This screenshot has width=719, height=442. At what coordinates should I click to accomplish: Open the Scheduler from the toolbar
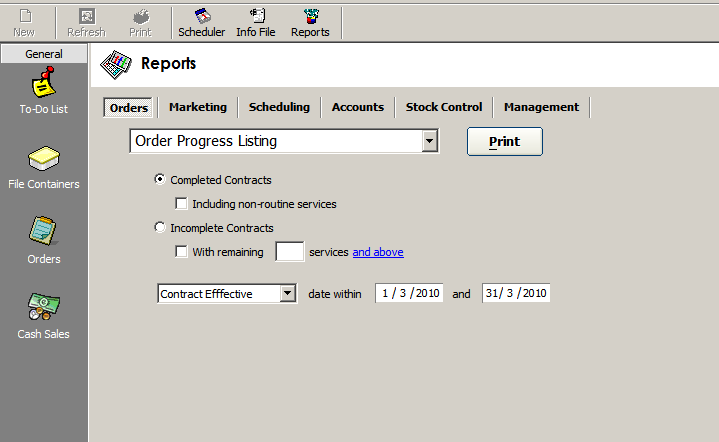[x=201, y=23]
